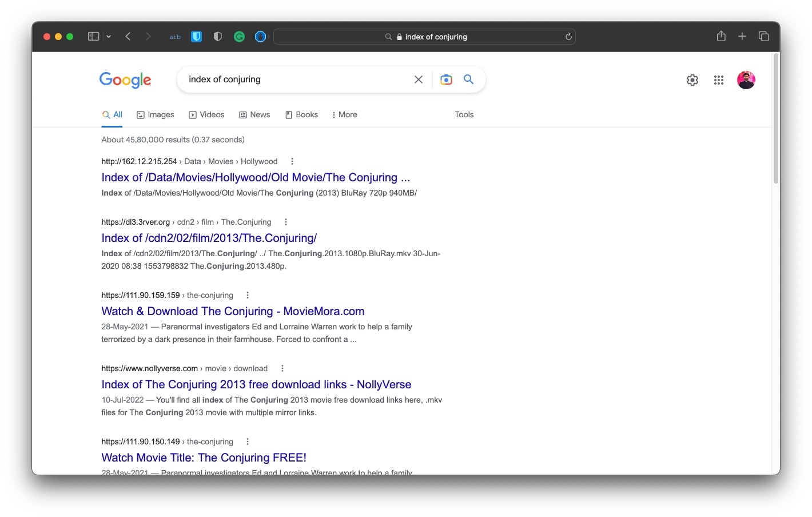Click the http://162.12.215.254 breadcrumb URL

[x=139, y=162]
